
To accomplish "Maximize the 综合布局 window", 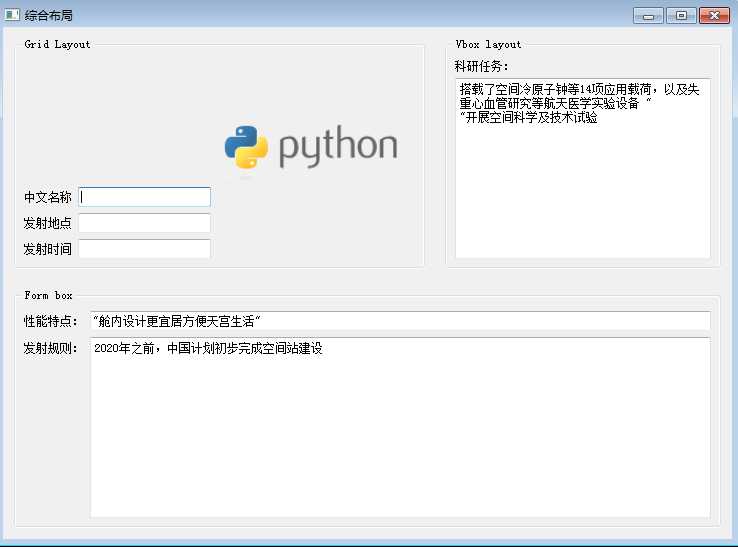I will pyautogui.click(x=681, y=16).
